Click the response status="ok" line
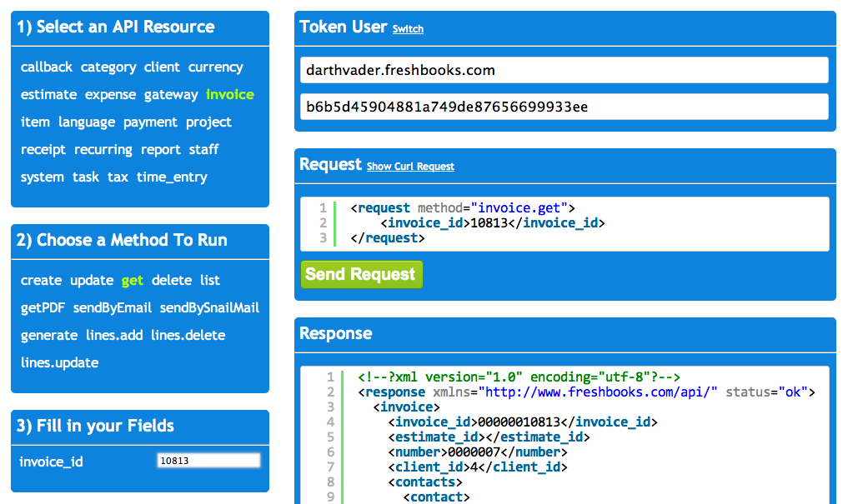This screenshot has height=504, width=858. 587,392
